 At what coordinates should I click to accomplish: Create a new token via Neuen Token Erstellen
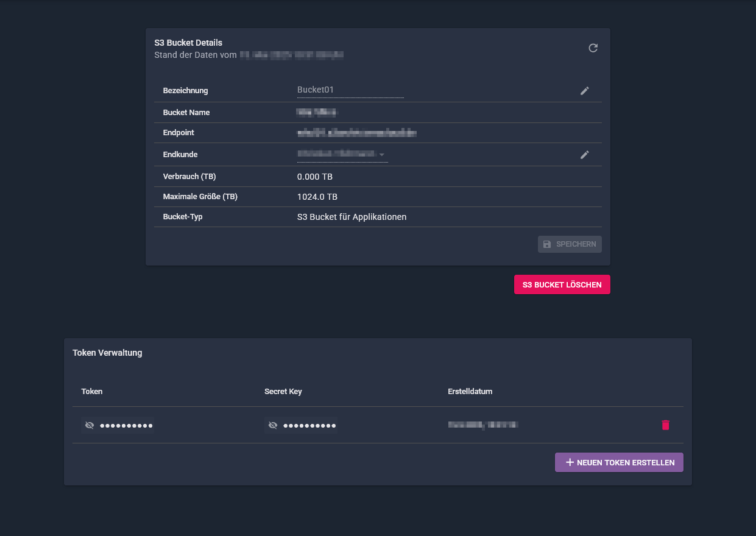pyautogui.click(x=619, y=462)
